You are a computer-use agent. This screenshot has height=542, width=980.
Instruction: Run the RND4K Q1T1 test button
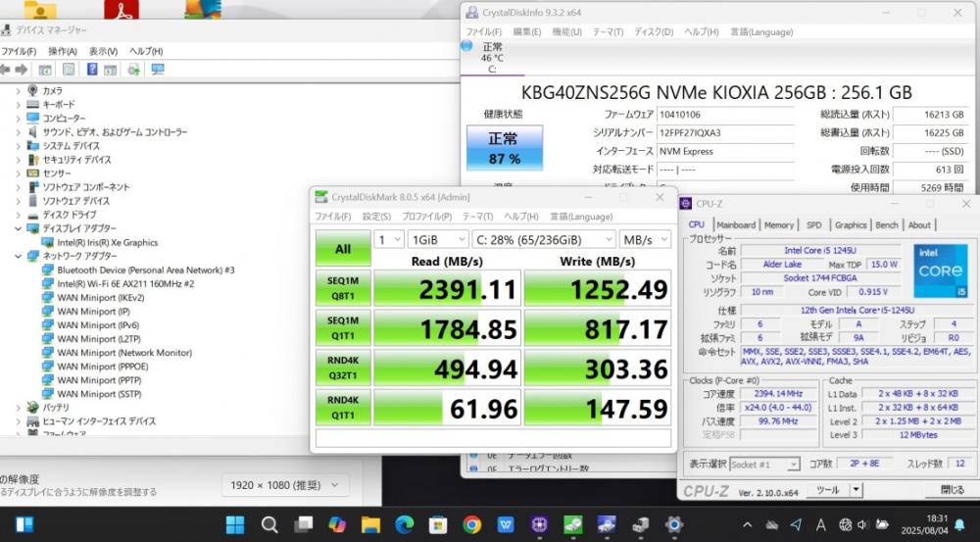click(x=343, y=408)
